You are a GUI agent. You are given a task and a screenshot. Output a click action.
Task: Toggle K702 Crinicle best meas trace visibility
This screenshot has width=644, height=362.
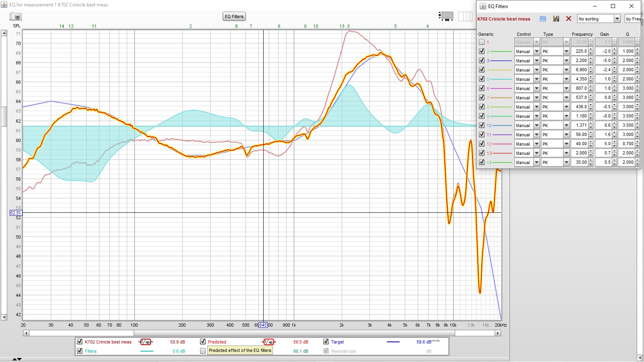[x=80, y=341]
